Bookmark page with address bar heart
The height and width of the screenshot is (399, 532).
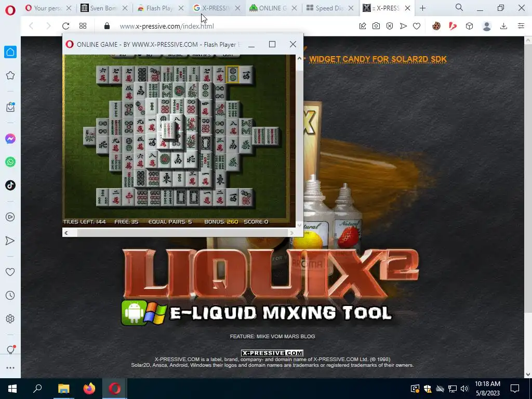coord(417,26)
